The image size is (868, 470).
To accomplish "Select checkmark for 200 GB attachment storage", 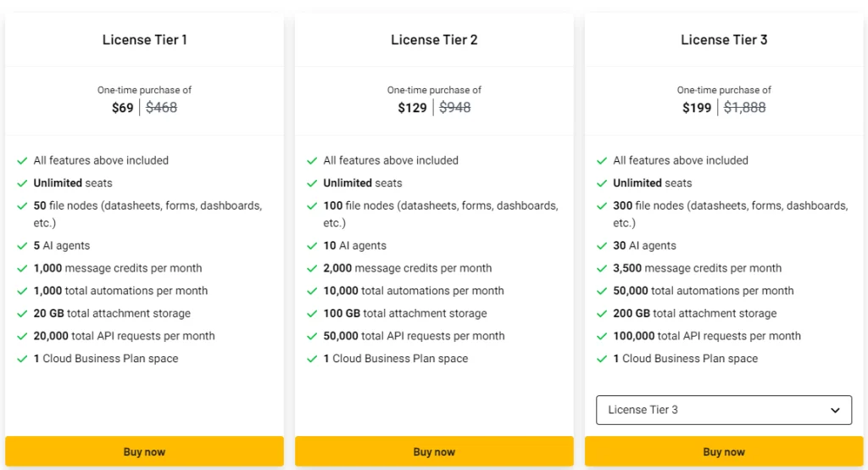I will pyautogui.click(x=602, y=314).
